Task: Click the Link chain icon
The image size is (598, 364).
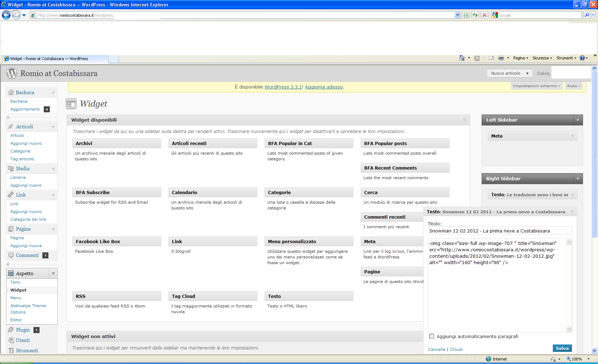Action: (x=11, y=195)
